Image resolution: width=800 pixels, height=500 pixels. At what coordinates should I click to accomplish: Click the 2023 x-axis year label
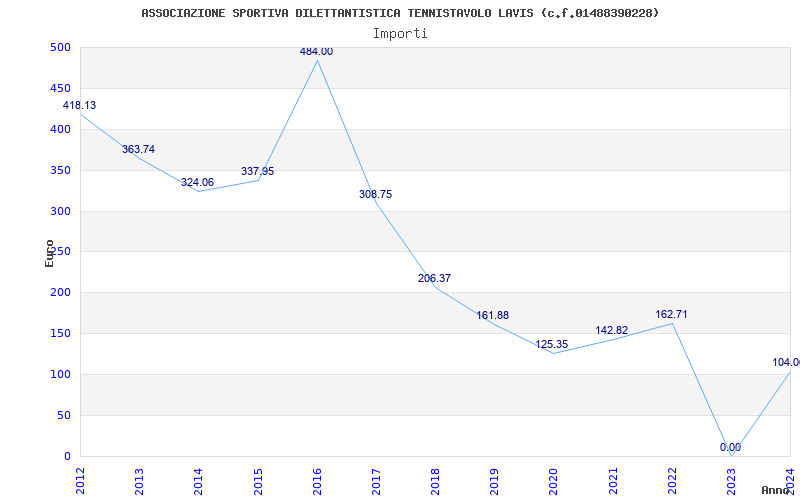click(x=731, y=481)
